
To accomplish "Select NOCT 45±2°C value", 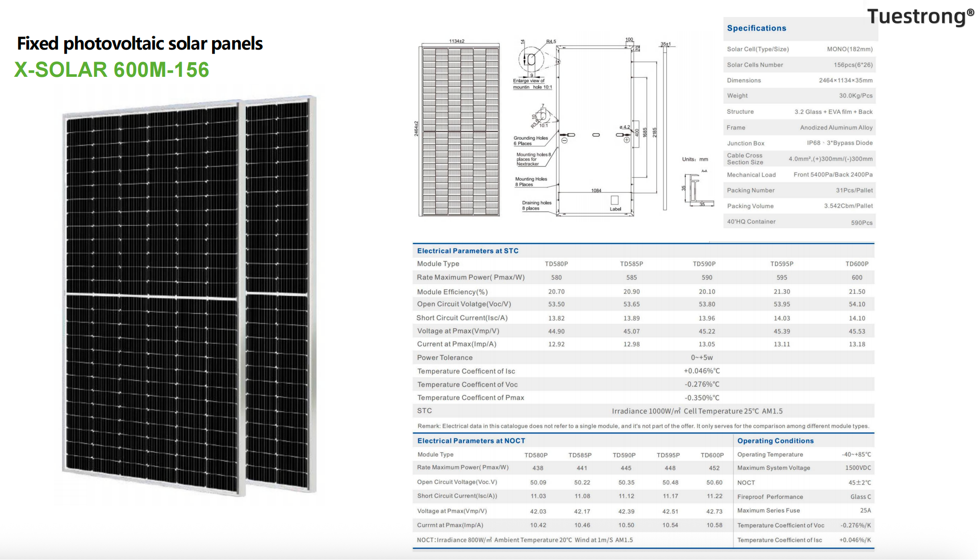I will click(x=860, y=483).
